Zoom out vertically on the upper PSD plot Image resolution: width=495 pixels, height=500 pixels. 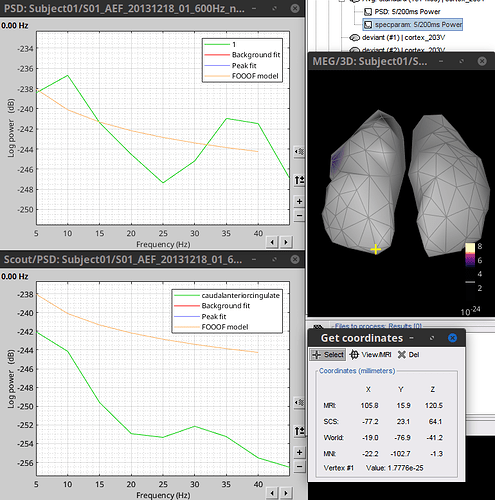pyautogui.click(x=299, y=216)
